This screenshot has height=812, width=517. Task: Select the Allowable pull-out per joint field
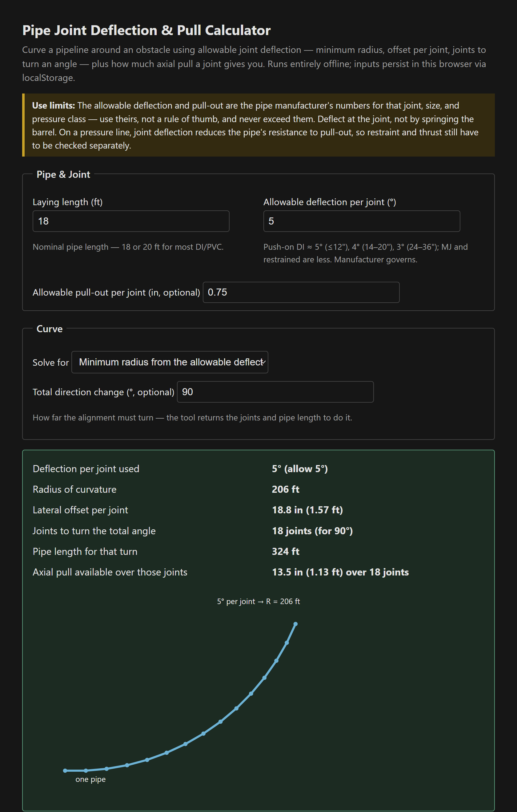click(301, 293)
